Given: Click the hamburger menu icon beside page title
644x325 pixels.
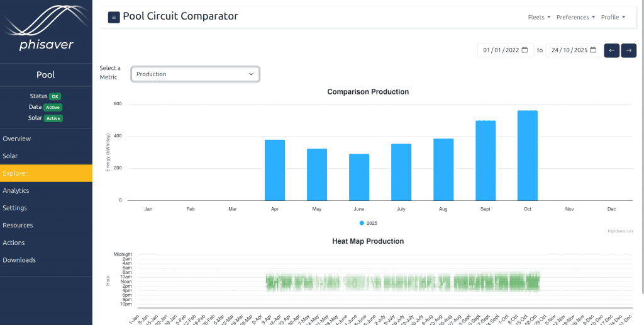Looking at the screenshot, I should point(114,18).
